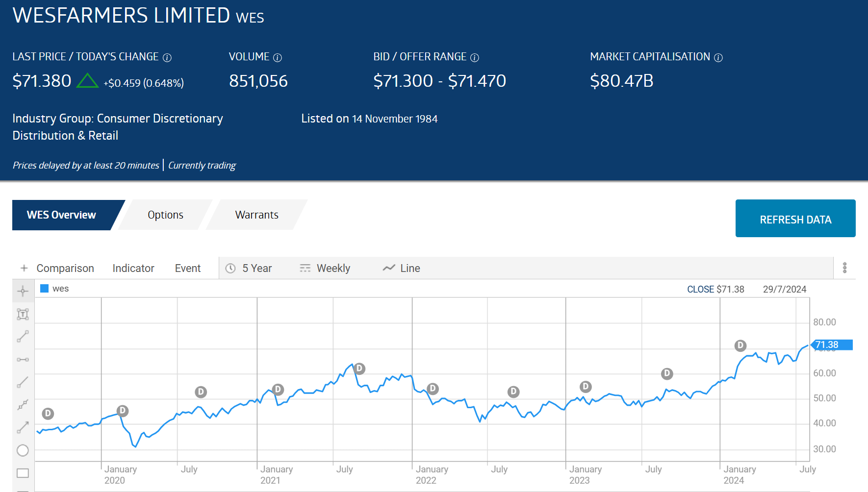
Task: Click the info icon next to Market Capitalisation
Action: tap(718, 58)
